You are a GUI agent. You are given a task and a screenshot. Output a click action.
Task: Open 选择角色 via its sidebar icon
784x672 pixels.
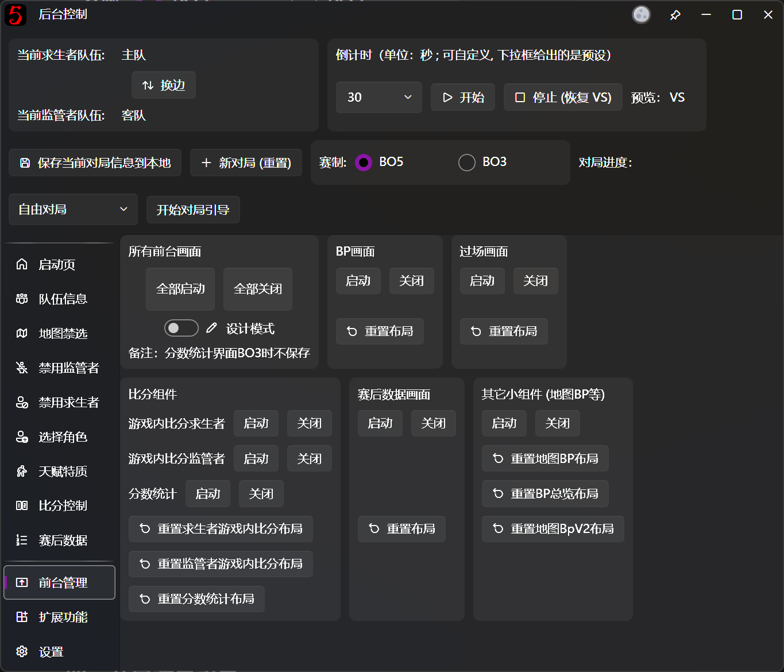point(22,437)
